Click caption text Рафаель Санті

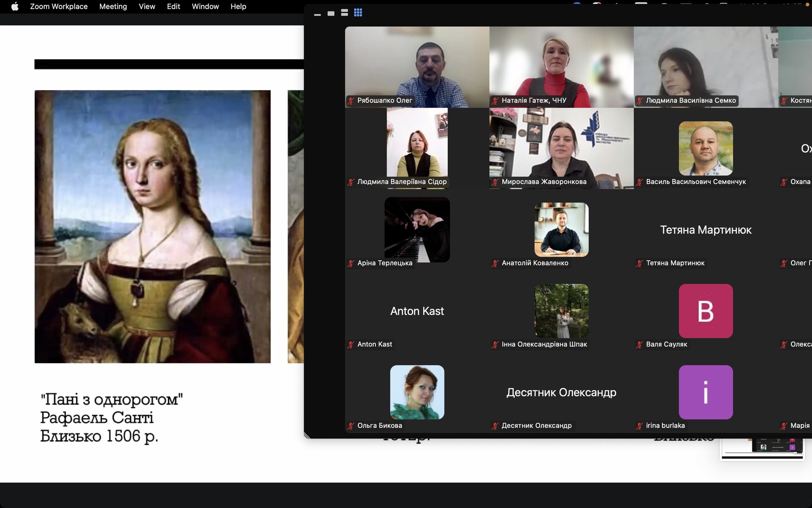click(97, 418)
